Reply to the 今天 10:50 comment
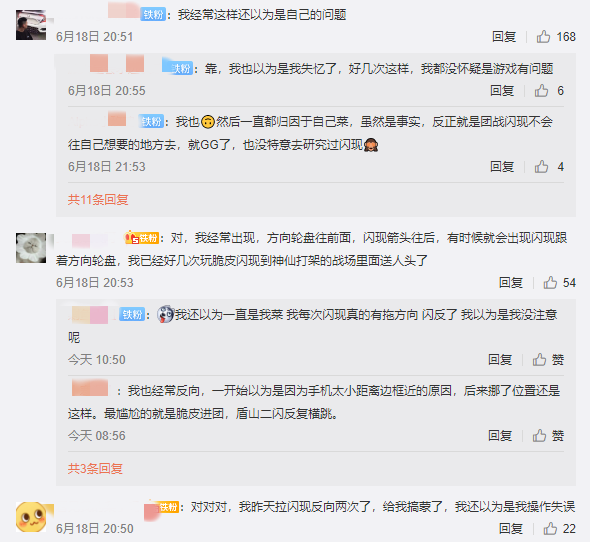The height and width of the screenshot is (542, 590). click(500, 359)
